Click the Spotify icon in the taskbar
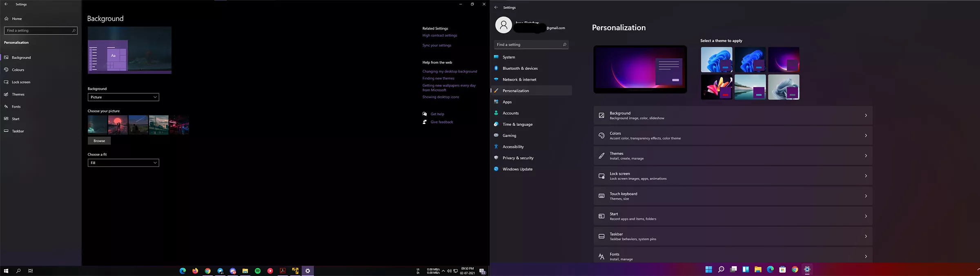 click(x=258, y=271)
